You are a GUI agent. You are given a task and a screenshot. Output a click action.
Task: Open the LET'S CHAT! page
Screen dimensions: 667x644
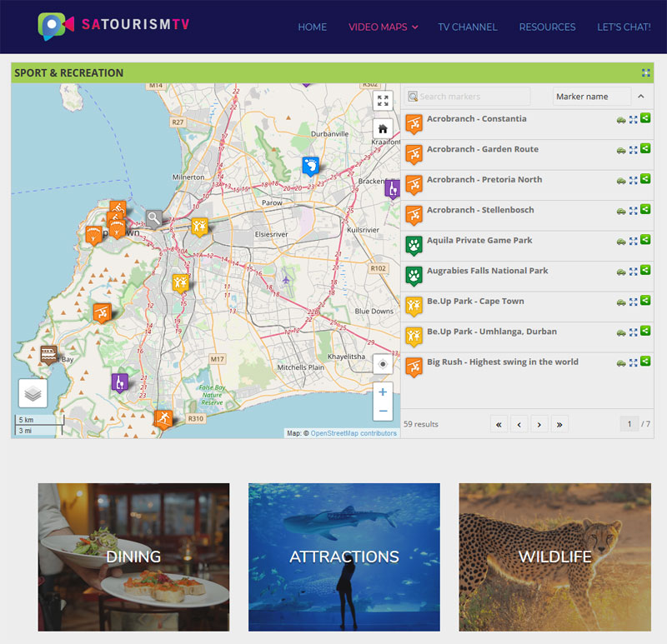tap(624, 27)
